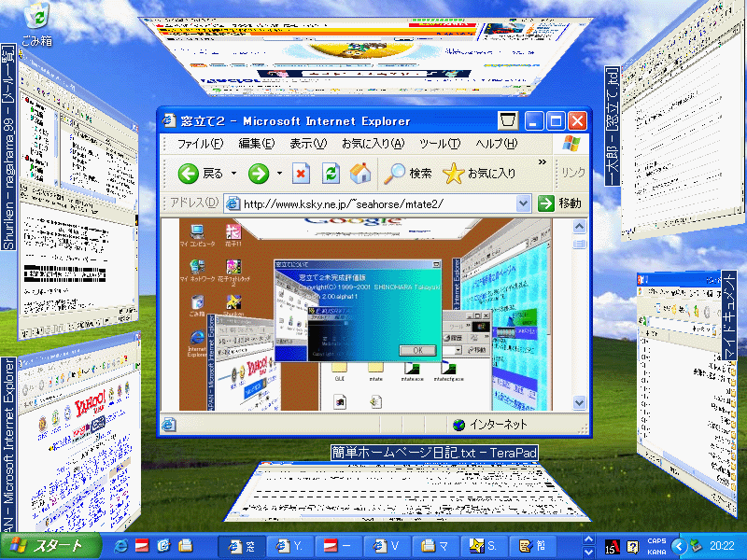Image resolution: width=747 pixels, height=560 pixels.
Task: Open the スタート start menu
Action: [51, 546]
